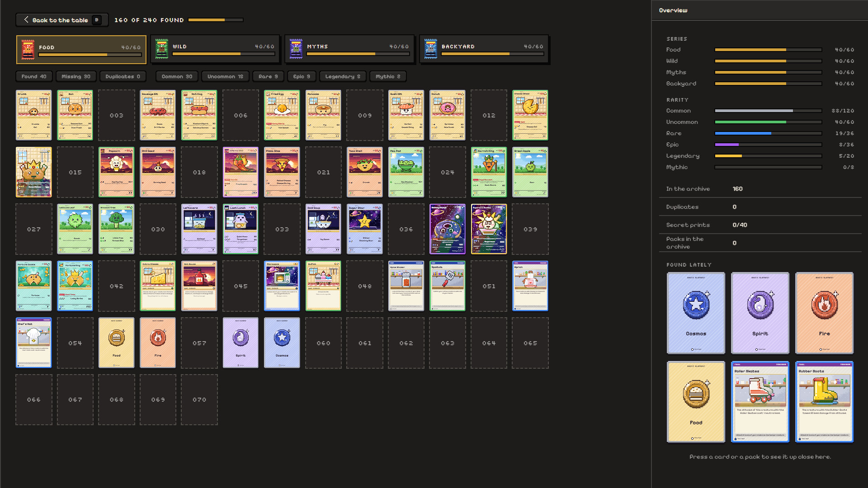Screen dimensions: 868x488
Task: Toggle the Missing 30 filter
Action: [76, 76]
